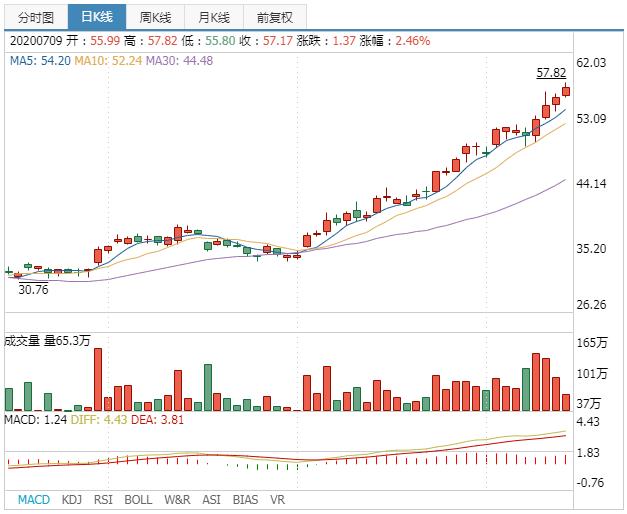Switch indicator to KDJ

click(x=72, y=498)
